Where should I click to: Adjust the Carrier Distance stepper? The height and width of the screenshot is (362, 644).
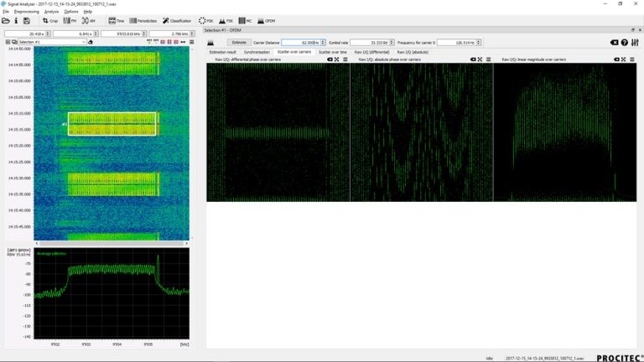(323, 43)
